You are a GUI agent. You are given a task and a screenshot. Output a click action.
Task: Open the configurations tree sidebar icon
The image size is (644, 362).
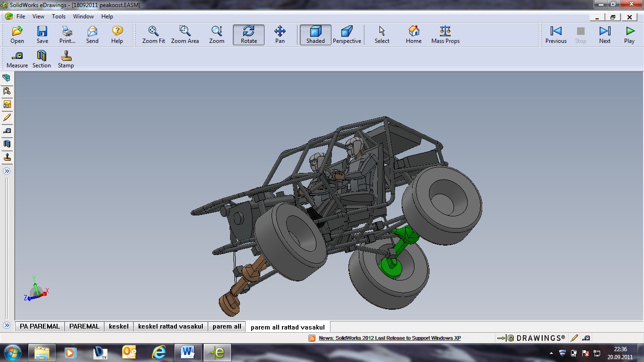point(7,91)
